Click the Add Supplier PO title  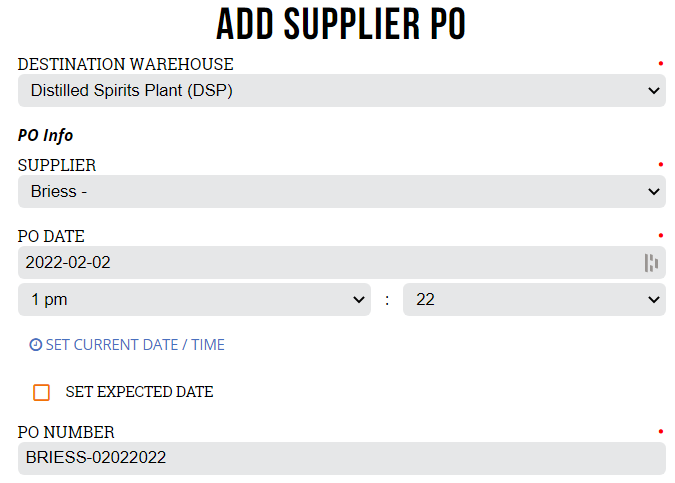[x=341, y=24]
